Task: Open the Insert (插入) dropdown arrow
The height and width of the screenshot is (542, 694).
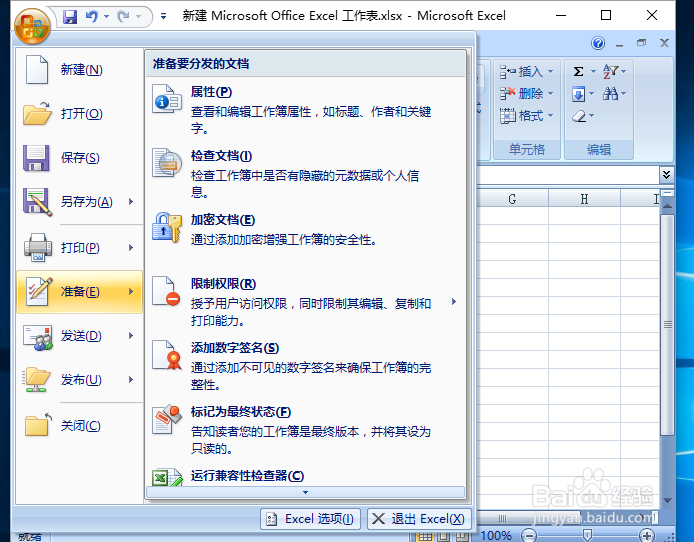Action: tap(551, 71)
